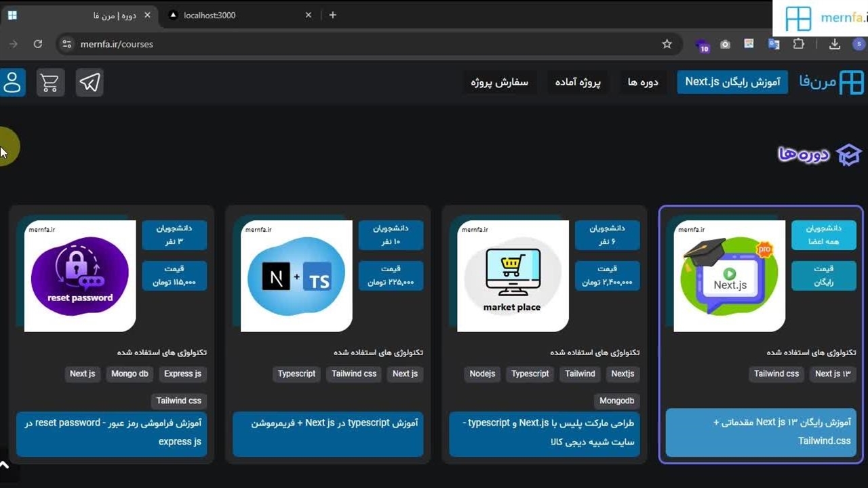The width and height of the screenshot is (868, 488).
Task: Open browser downloads
Action: tap(835, 44)
